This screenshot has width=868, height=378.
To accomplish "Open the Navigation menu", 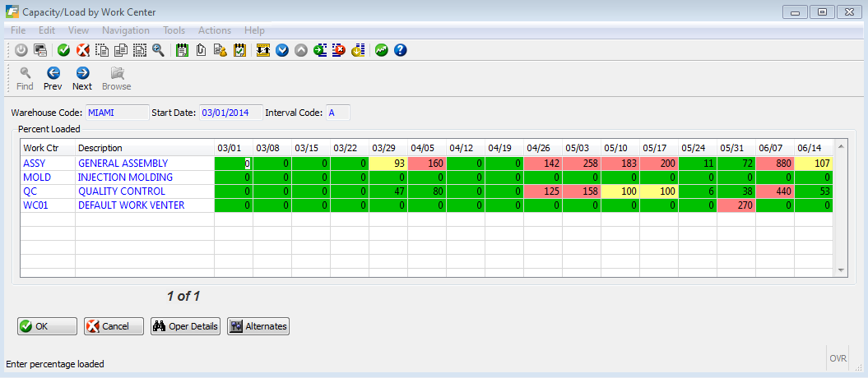I will [126, 30].
